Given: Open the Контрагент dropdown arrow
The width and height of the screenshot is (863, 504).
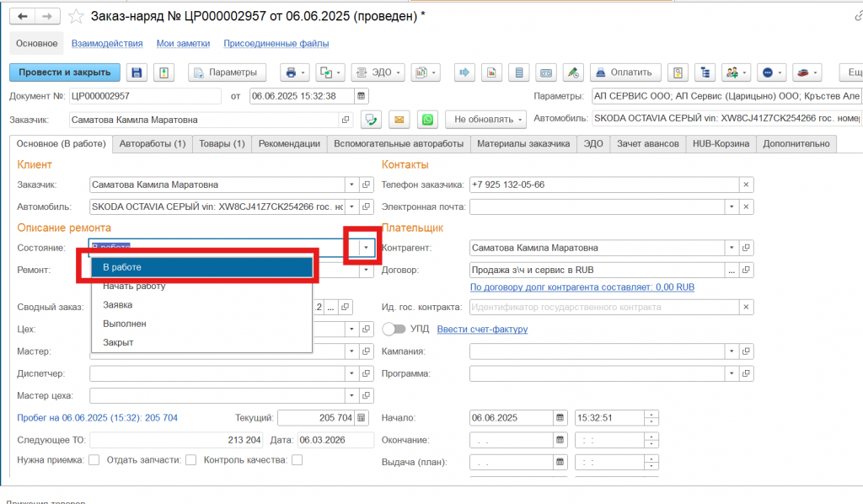Looking at the screenshot, I should point(727,248).
